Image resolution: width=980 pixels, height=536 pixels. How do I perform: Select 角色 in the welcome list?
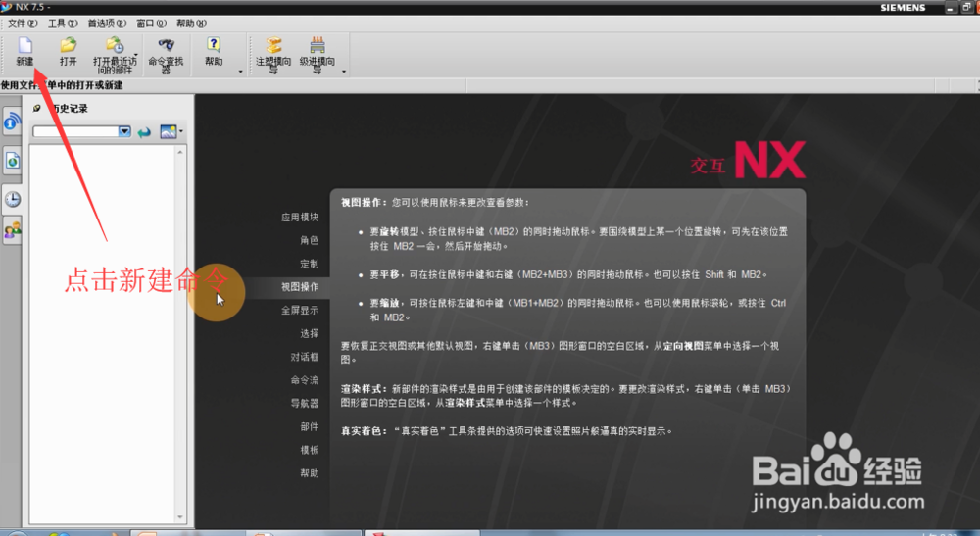coord(310,240)
